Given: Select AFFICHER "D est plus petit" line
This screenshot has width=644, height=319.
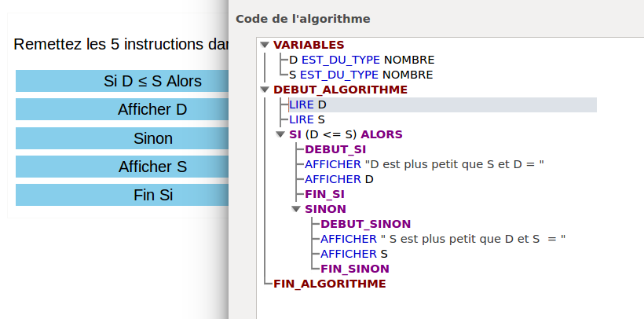Looking at the screenshot, I should 424,164.
